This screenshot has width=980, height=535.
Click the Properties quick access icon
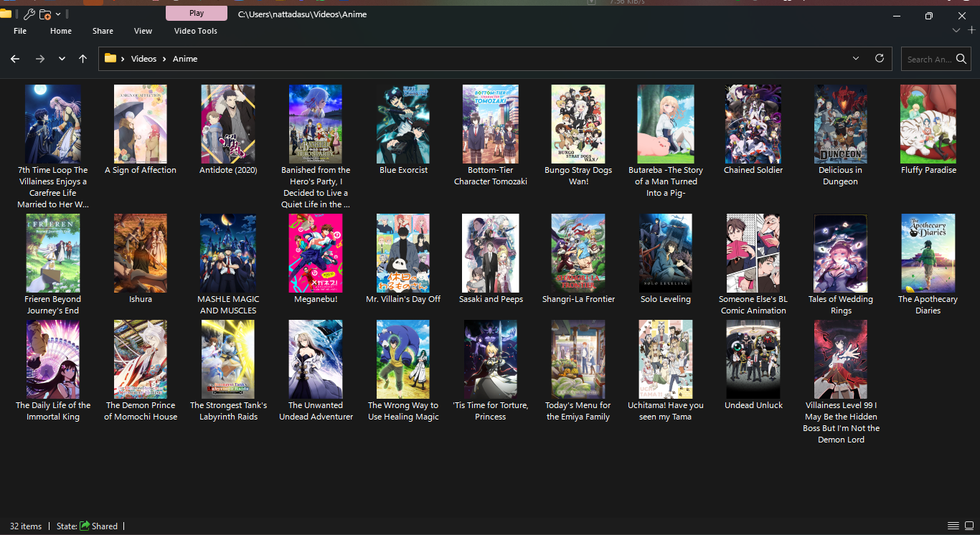(29, 14)
